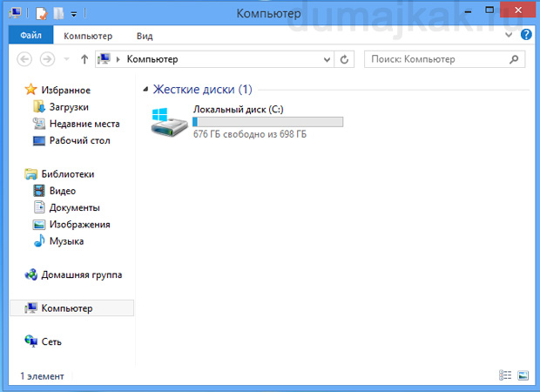The image size is (540, 392).
Task: Click the C: drive capacity bar
Action: [267, 122]
